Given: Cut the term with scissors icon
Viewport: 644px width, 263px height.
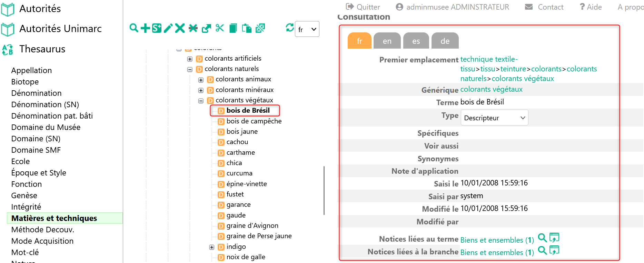Looking at the screenshot, I should pyautogui.click(x=220, y=28).
